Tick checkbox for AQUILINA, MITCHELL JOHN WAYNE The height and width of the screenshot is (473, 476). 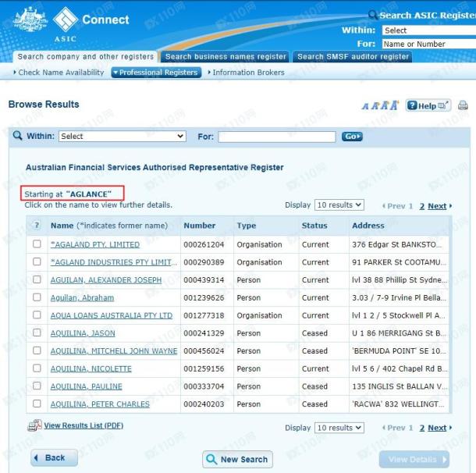pos(37,350)
